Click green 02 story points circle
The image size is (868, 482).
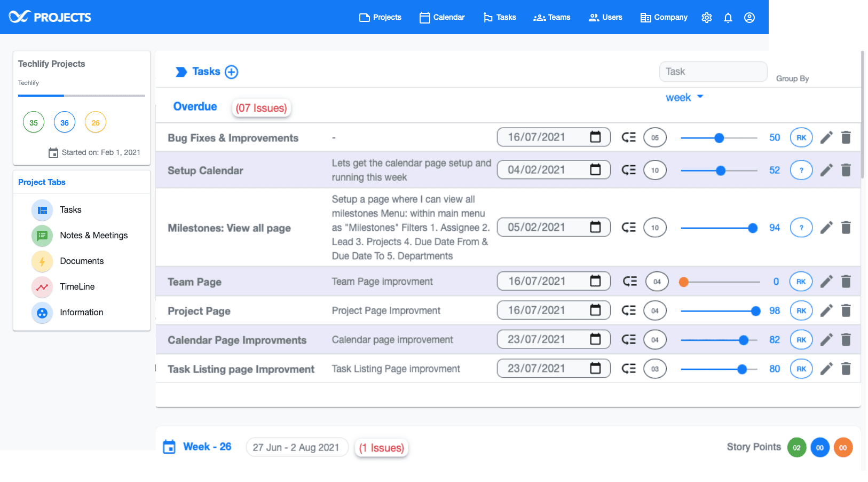(x=796, y=448)
